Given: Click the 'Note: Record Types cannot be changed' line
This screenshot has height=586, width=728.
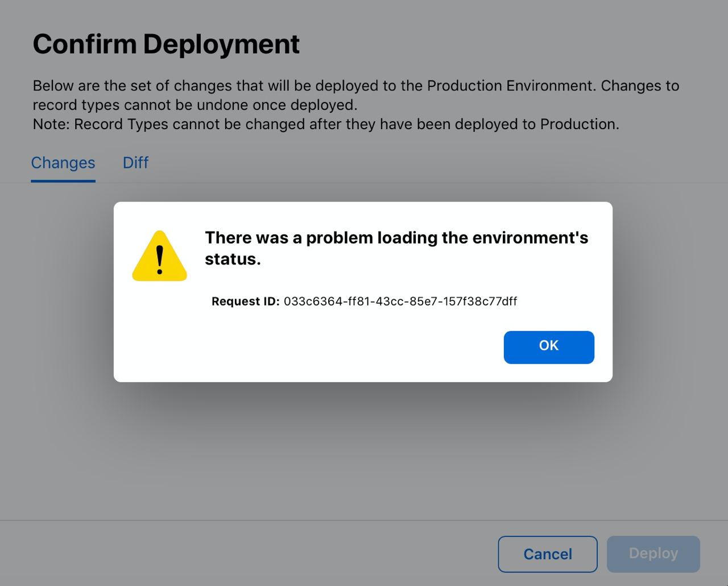Looking at the screenshot, I should [x=325, y=124].
